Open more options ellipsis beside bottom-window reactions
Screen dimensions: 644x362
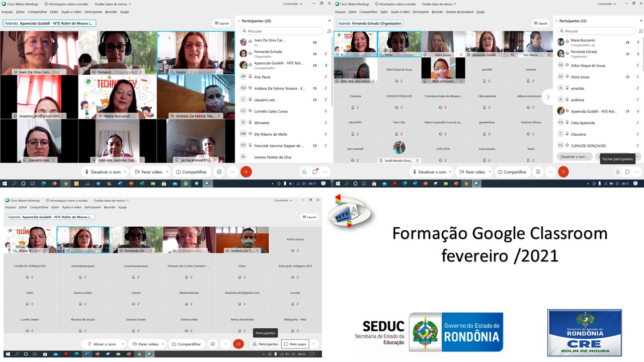coord(226,344)
